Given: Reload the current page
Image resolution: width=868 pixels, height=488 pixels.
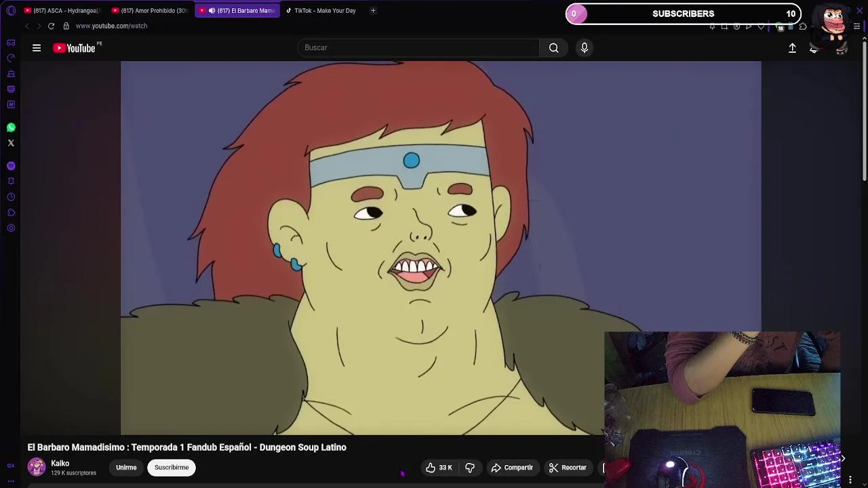Looking at the screenshot, I should (51, 26).
